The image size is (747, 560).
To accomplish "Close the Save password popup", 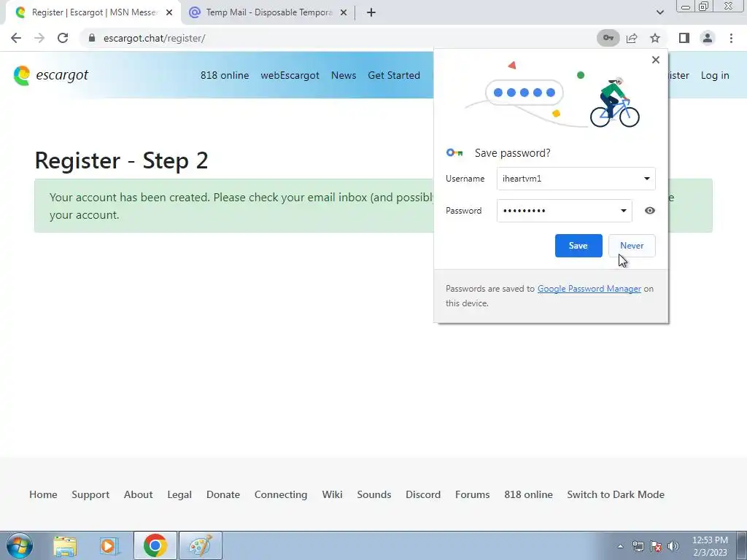I will [656, 60].
